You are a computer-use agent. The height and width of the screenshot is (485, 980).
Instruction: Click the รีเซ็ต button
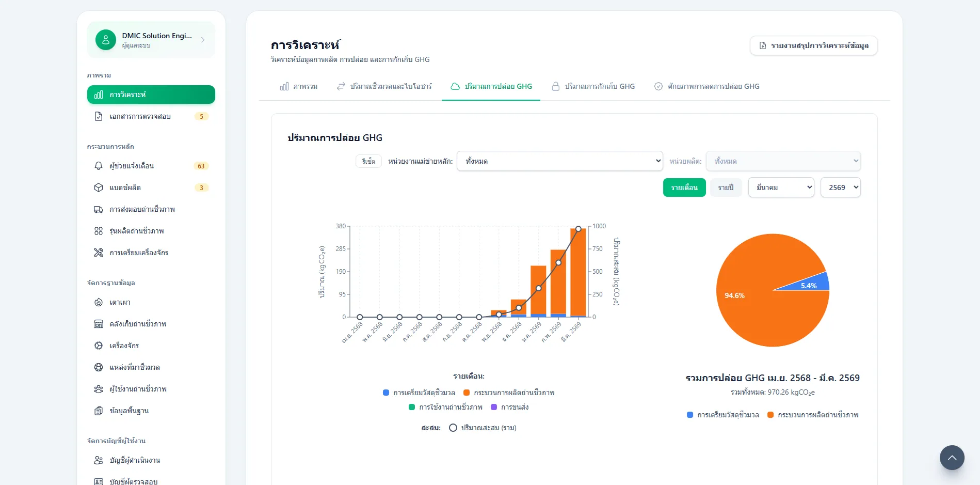click(368, 161)
